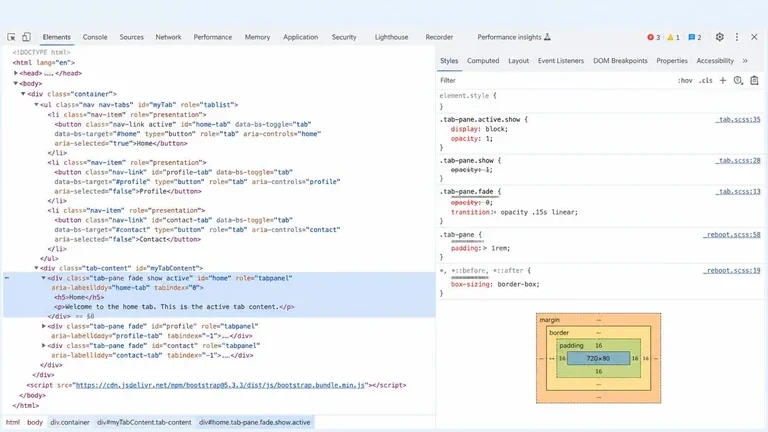The image size is (768, 432).
Task: Open the errors counter showing 3
Action: tap(653, 37)
